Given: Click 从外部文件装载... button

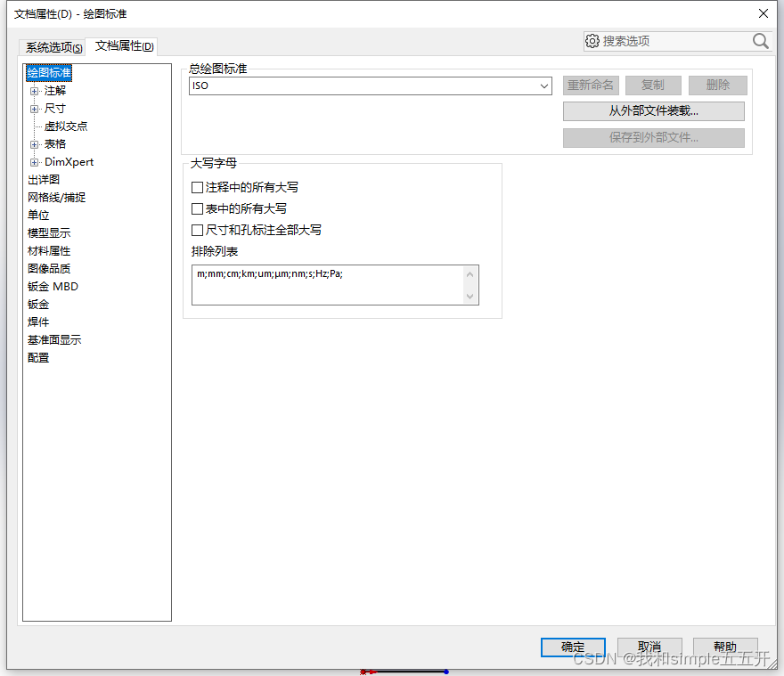Looking at the screenshot, I should click(x=654, y=111).
